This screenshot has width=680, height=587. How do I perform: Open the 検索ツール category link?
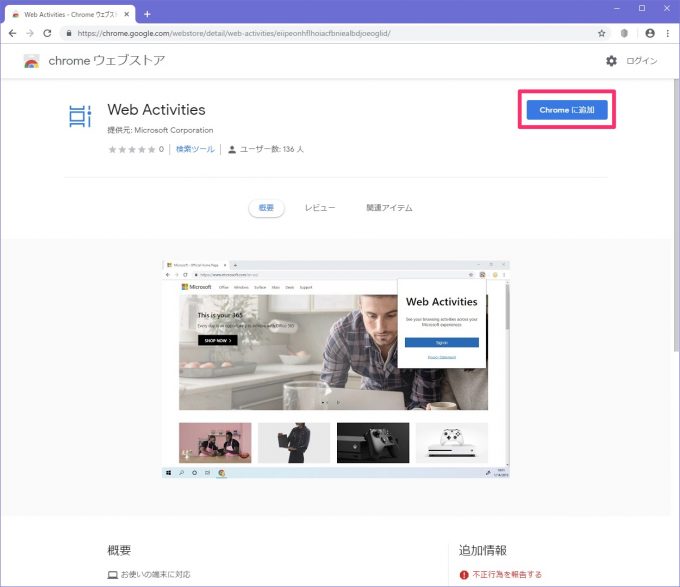[195, 149]
